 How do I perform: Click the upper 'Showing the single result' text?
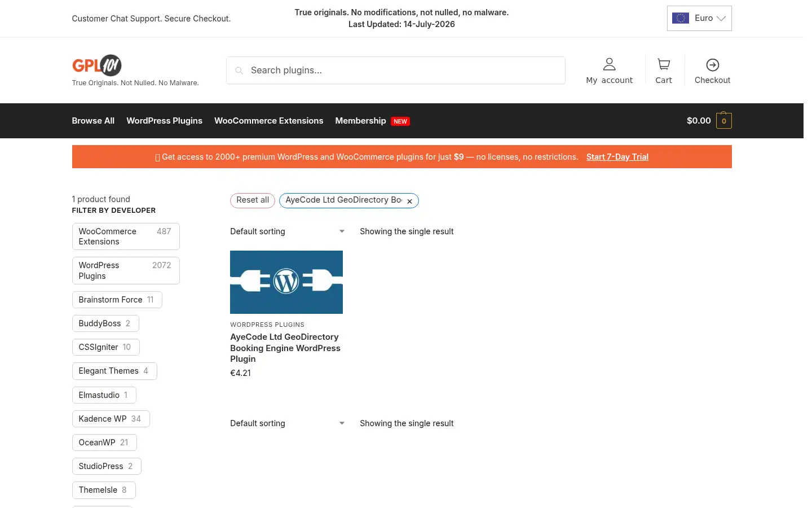click(x=407, y=231)
